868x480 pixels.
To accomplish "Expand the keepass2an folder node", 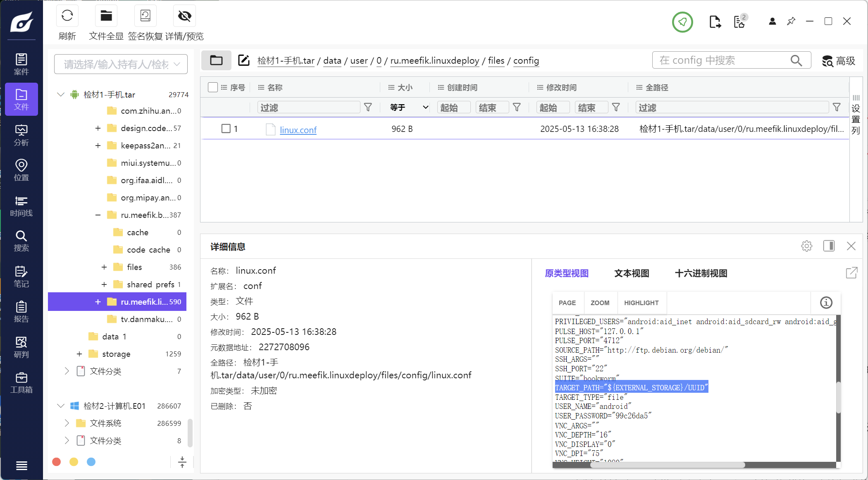I will [x=98, y=146].
